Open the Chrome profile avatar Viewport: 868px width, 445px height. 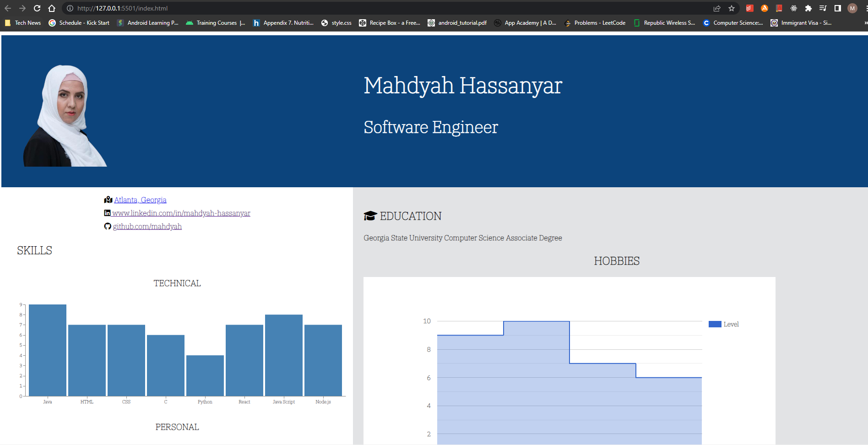pyautogui.click(x=852, y=8)
